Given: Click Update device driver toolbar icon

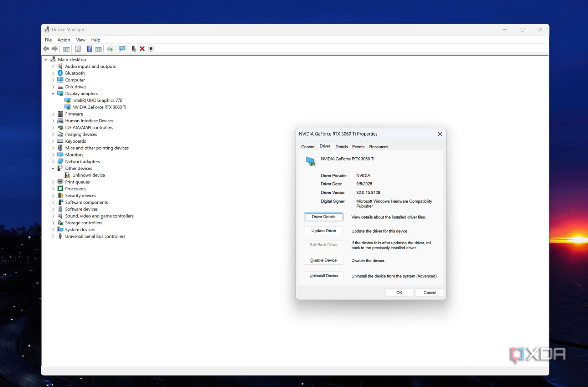Looking at the screenshot, I should pyautogui.click(x=110, y=49).
